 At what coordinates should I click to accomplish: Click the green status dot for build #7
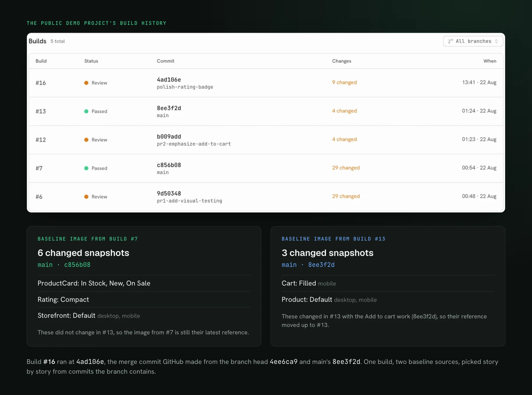point(86,168)
